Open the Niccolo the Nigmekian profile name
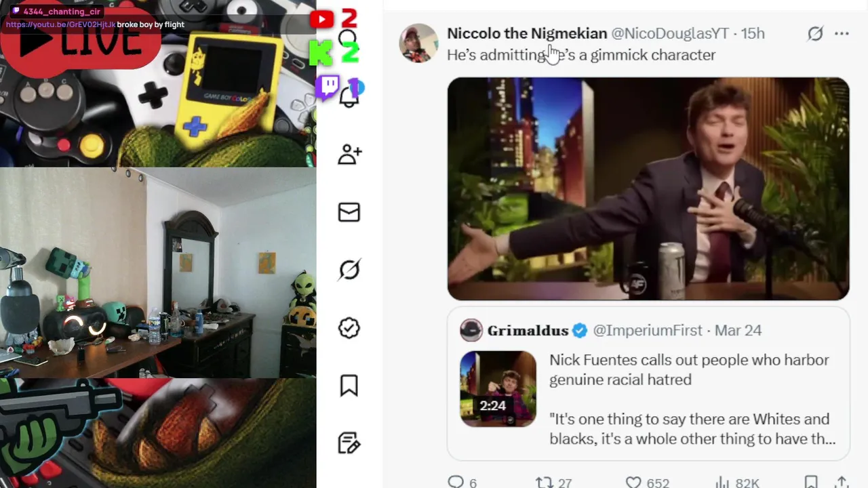Viewport: 868px width, 488px height. point(527,34)
